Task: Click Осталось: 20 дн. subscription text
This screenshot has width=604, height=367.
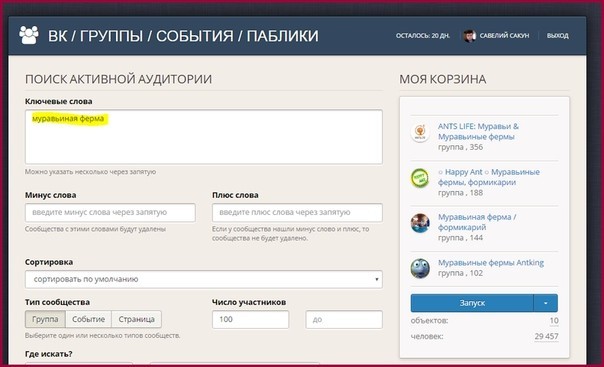Action: coord(423,36)
